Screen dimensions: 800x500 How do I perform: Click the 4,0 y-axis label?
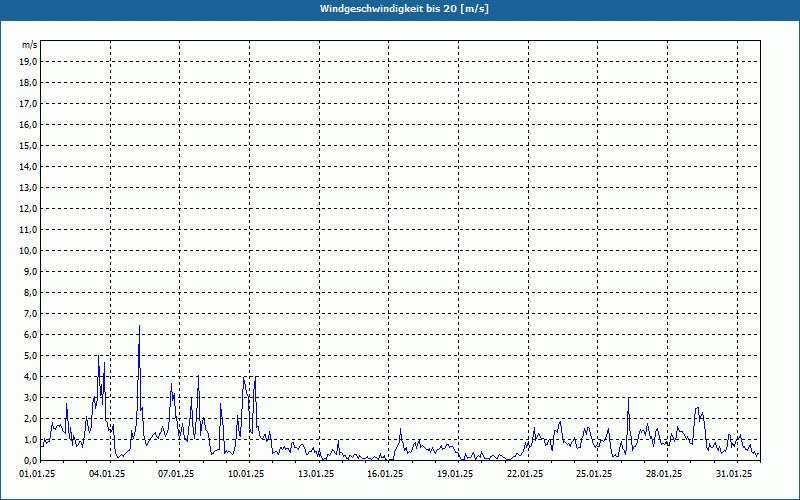pos(31,377)
